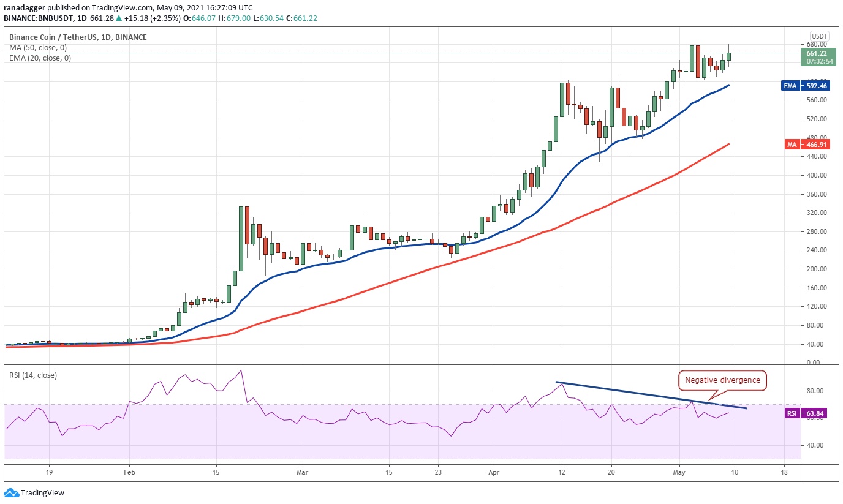This screenshot has width=843, height=504.
Task: Click the 360.00 price axis label
Action: [817, 194]
